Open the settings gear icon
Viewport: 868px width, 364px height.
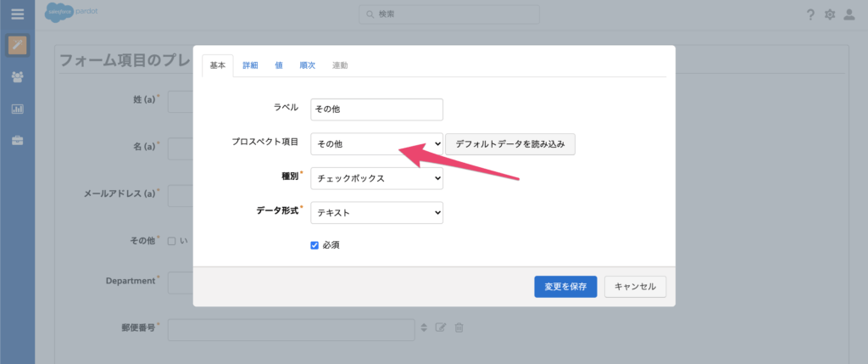tap(829, 15)
